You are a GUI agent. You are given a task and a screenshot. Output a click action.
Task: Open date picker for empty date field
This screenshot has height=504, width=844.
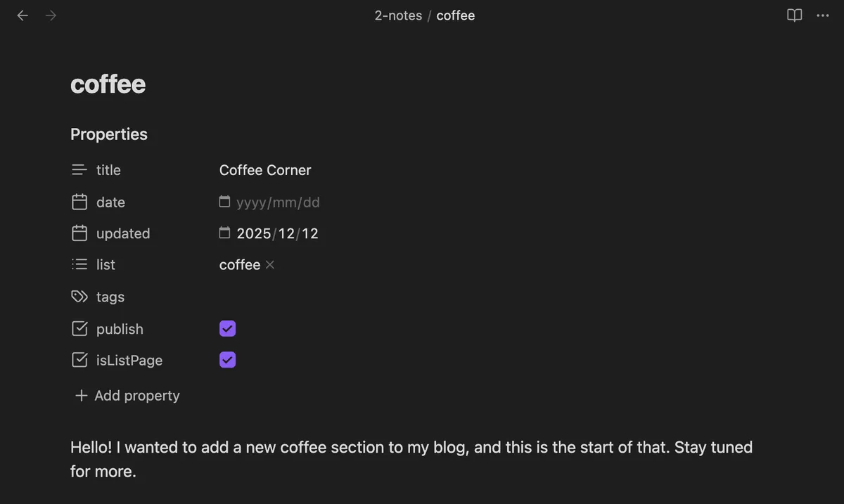point(224,202)
